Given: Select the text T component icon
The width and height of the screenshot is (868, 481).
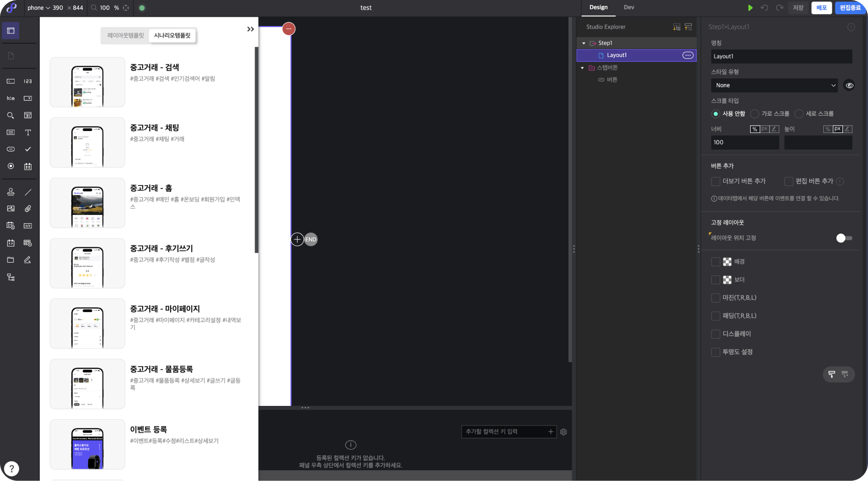Looking at the screenshot, I should click(28, 133).
